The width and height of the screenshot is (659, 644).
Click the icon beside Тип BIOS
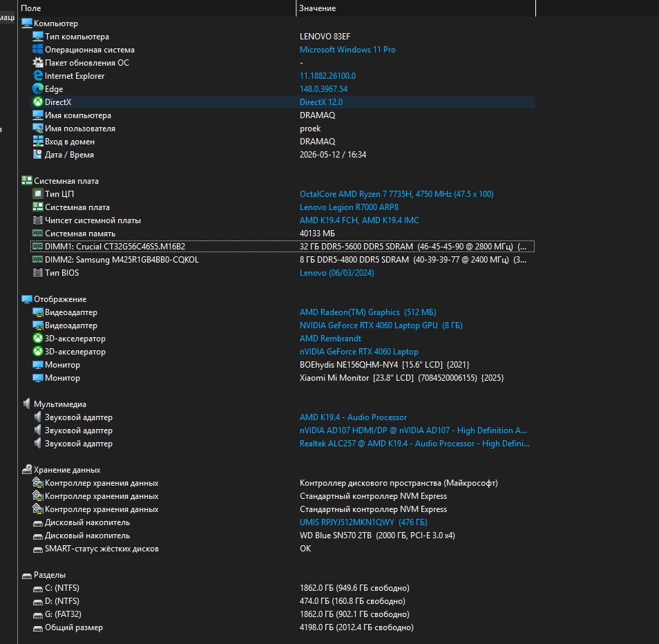[38, 272]
